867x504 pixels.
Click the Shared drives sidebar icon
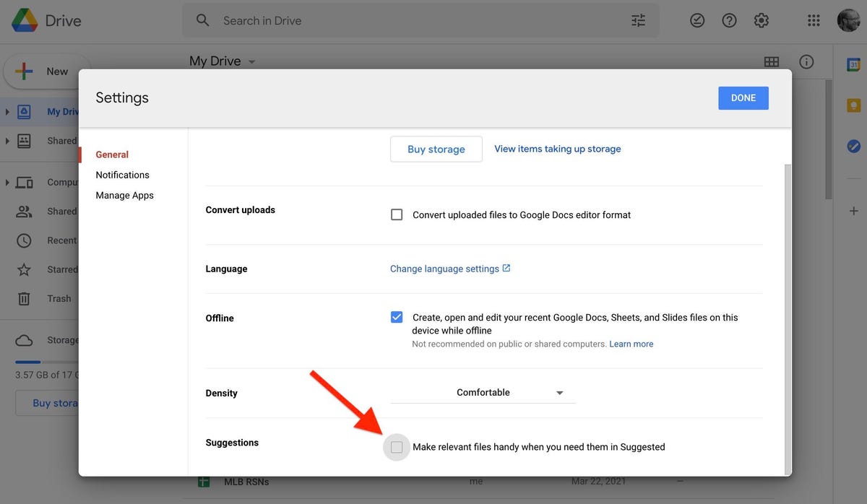coord(24,141)
